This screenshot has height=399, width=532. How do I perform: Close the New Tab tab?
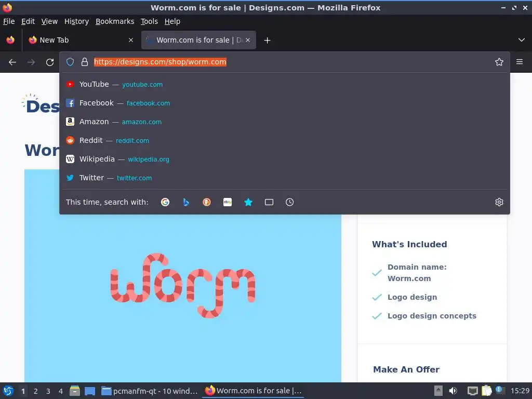tap(131, 40)
